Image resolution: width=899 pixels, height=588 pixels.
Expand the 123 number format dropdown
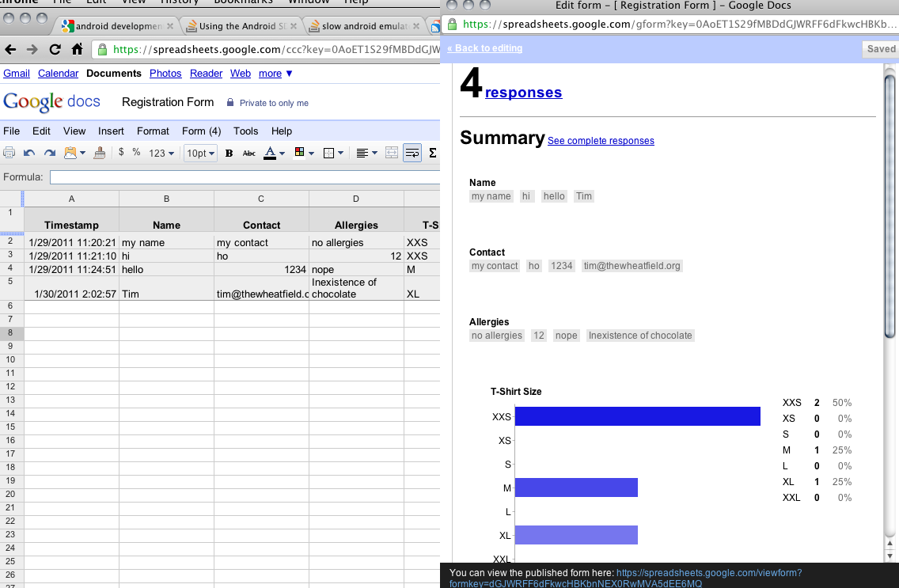coord(161,153)
